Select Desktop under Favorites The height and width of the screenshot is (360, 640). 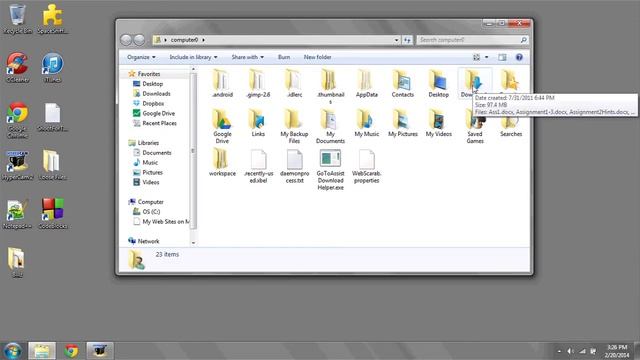tap(152, 84)
